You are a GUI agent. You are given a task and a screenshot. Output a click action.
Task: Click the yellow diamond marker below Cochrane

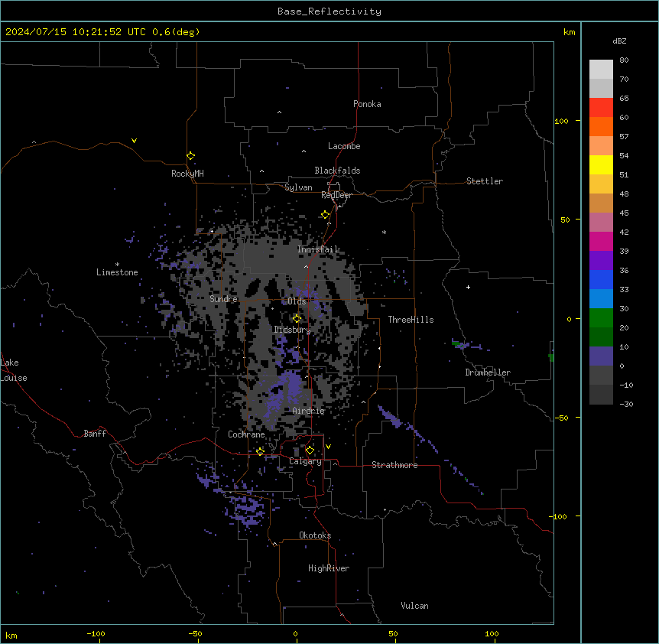pyautogui.click(x=260, y=452)
